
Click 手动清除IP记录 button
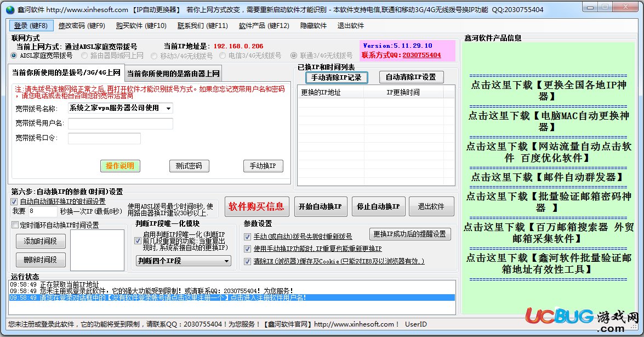coord(337,77)
